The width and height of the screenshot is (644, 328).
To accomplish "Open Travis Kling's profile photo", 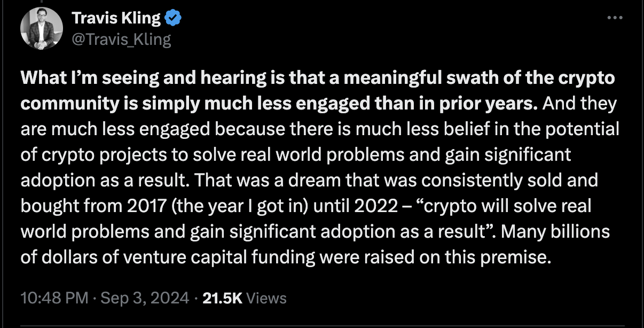I will [42, 29].
